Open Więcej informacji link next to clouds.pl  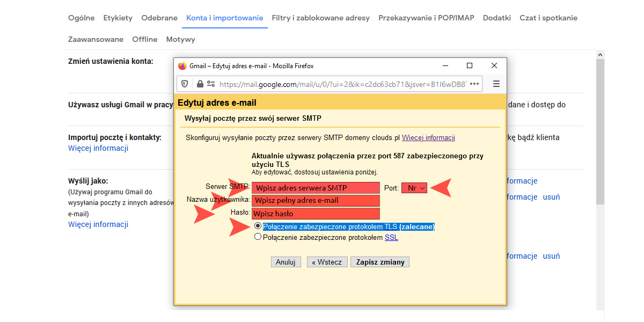[x=428, y=137]
